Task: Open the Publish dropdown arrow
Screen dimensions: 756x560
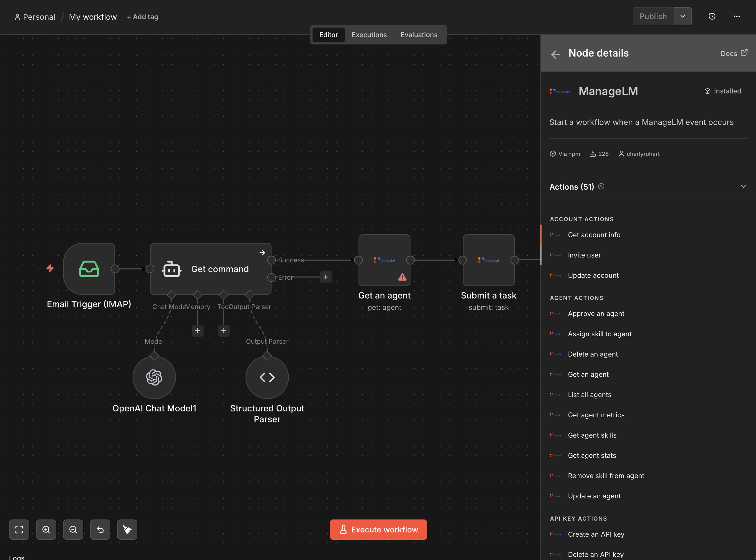Action: point(683,16)
